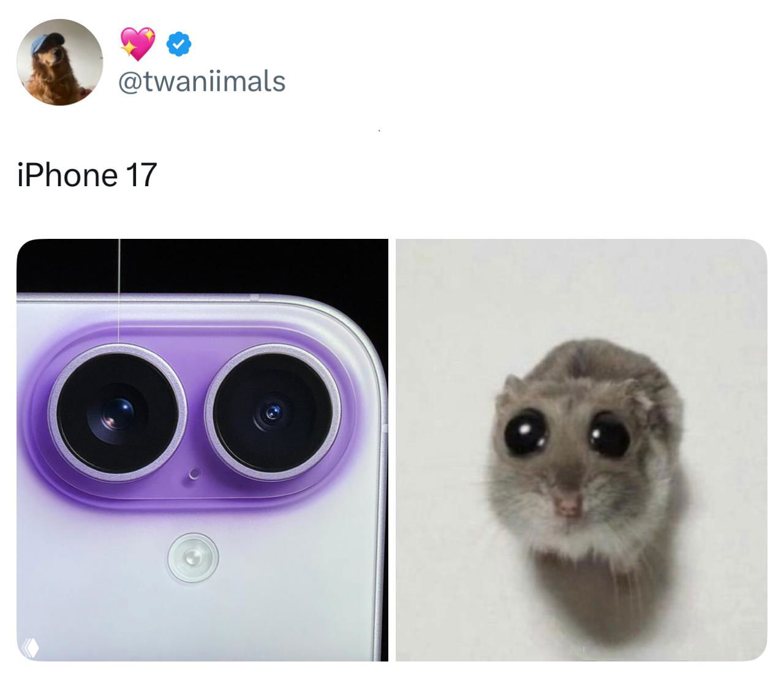The height and width of the screenshot is (678, 784).
Task: Click the blue verified checkmark badge
Action: (179, 44)
